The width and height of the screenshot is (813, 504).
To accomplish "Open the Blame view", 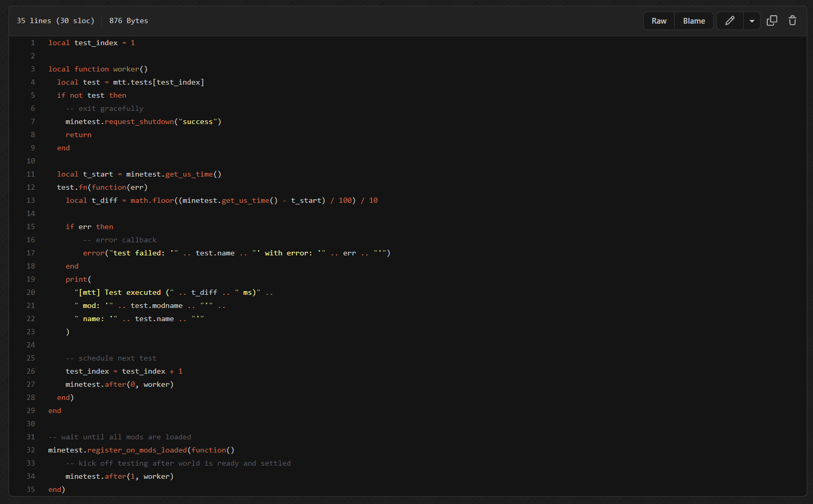I will (694, 21).
